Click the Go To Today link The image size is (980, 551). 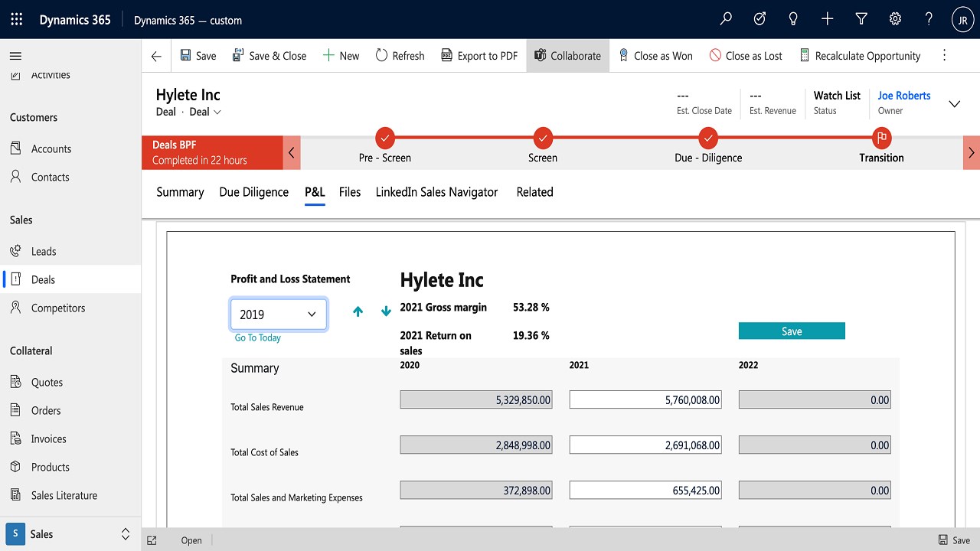258,337
